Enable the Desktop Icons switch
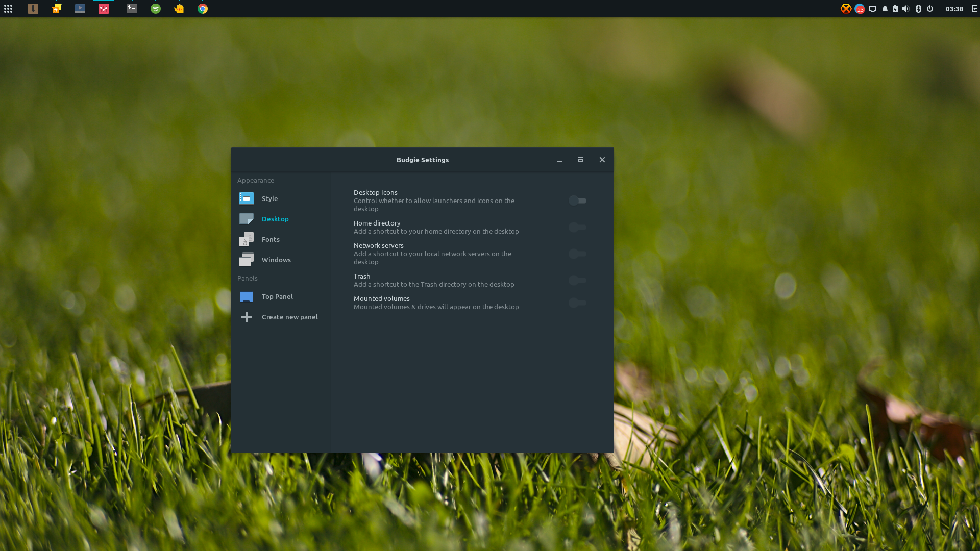 [578, 201]
